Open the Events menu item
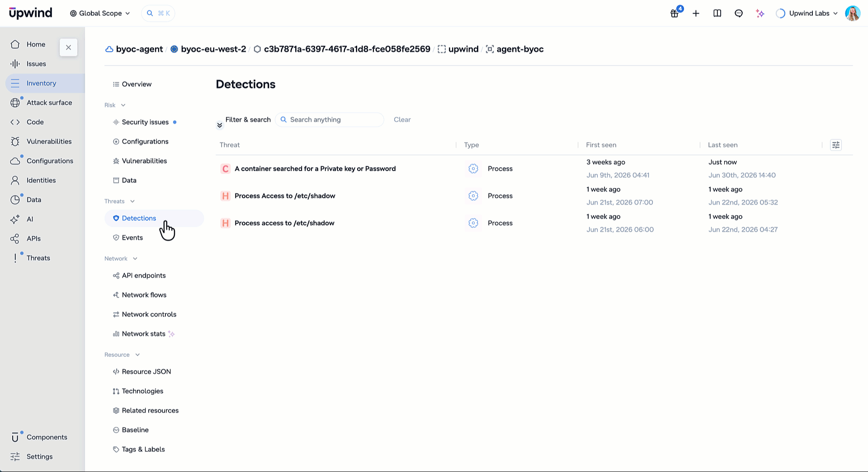Screen dimensions: 868x472 pos(132,238)
